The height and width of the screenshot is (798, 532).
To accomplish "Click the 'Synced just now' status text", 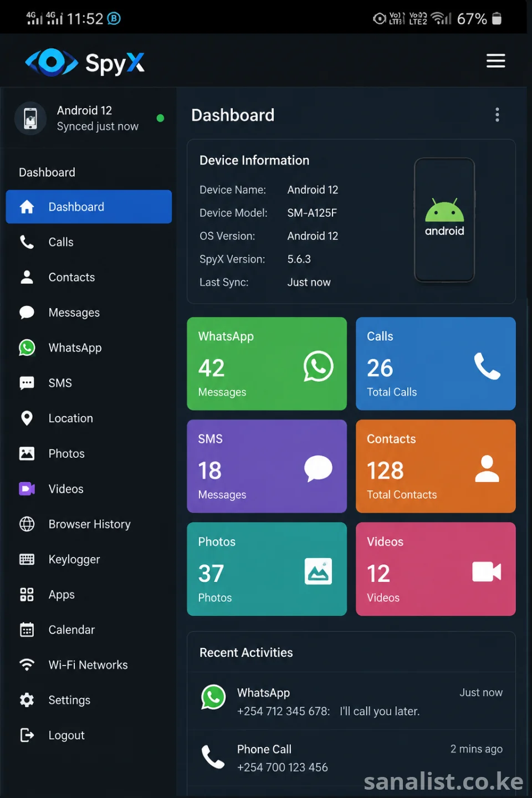I will pos(98,126).
